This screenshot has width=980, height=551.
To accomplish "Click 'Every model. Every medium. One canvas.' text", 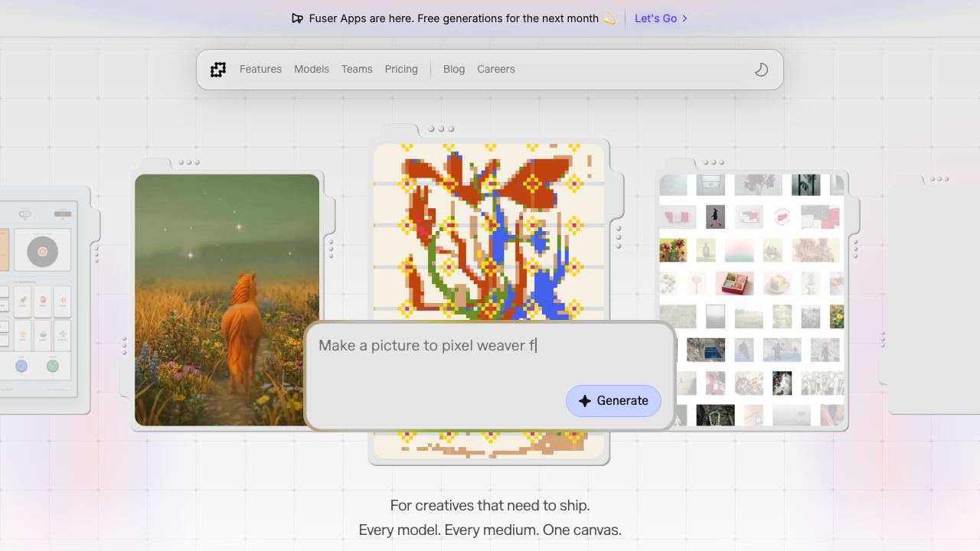I will pyautogui.click(x=490, y=530).
